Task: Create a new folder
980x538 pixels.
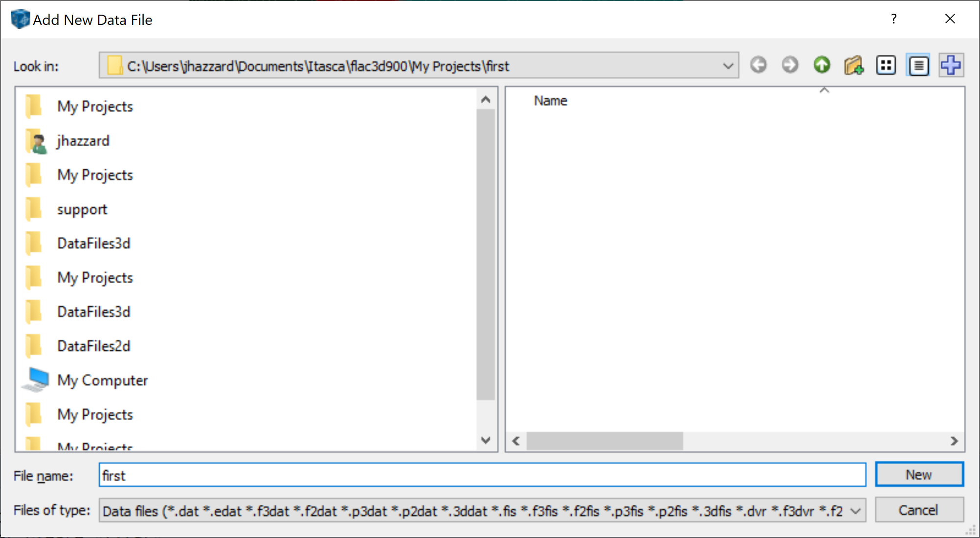Action: coord(853,65)
